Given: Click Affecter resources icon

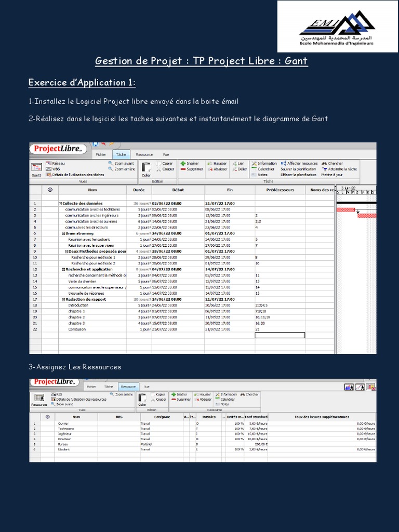Looking at the screenshot, I should pyautogui.click(x=283, y=163).
